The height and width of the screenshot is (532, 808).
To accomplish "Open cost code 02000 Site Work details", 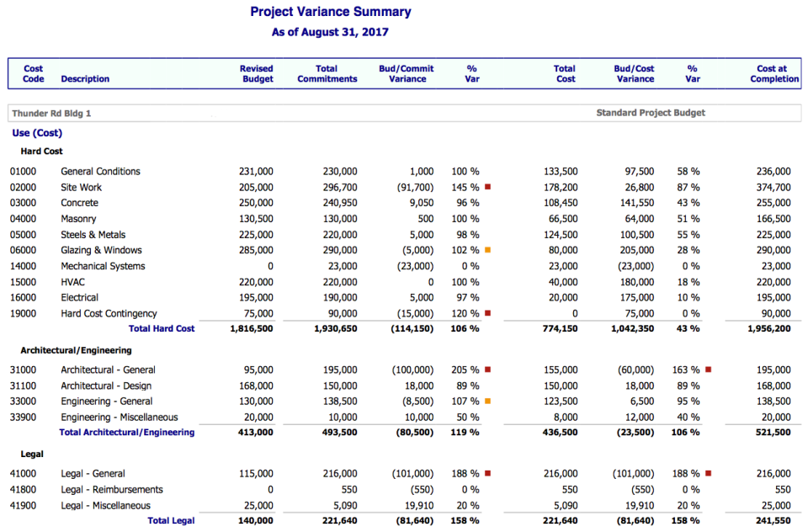I will click(81, 186).
